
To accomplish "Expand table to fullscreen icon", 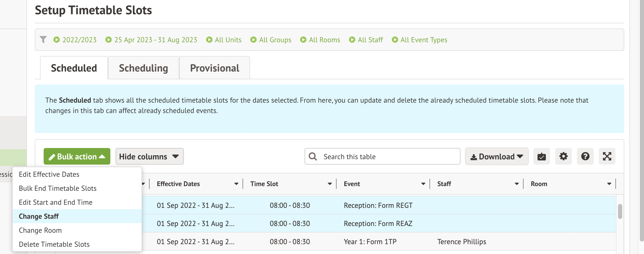I will point(607,157).
